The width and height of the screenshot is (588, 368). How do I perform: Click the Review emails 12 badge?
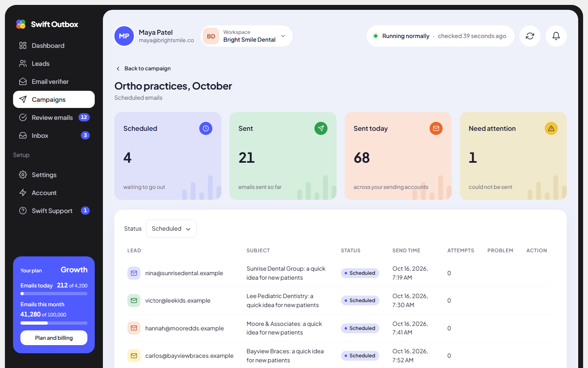coord(84,117)
